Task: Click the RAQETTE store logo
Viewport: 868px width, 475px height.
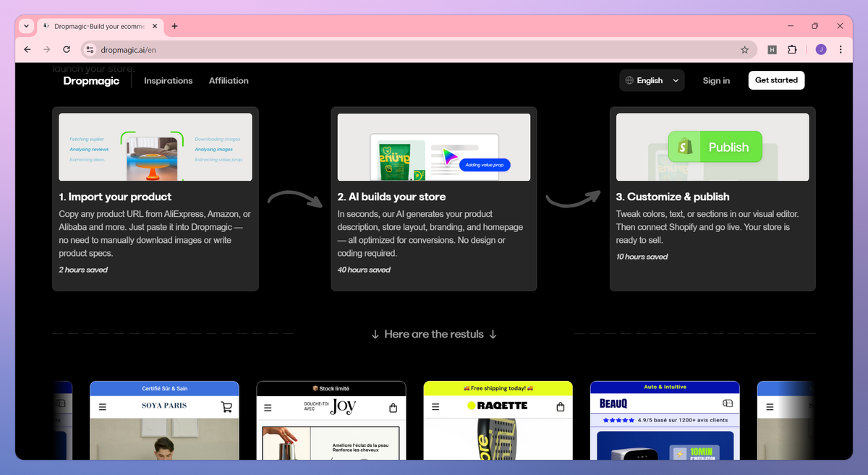Action: [x=498, y=406]
